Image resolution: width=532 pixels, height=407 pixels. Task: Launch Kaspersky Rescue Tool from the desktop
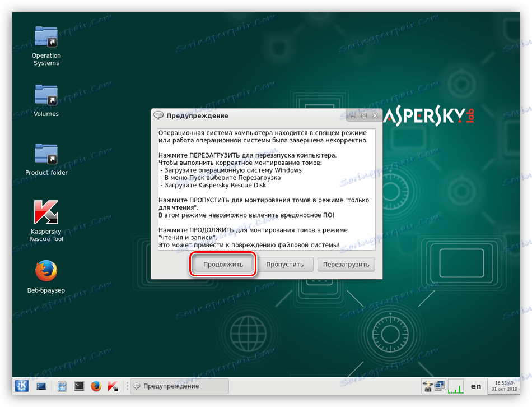pos(46,221)
